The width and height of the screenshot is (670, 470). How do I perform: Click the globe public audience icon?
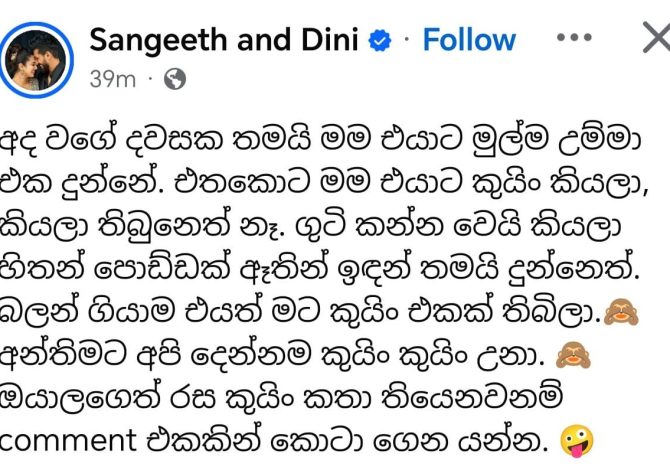coord(174,79)
